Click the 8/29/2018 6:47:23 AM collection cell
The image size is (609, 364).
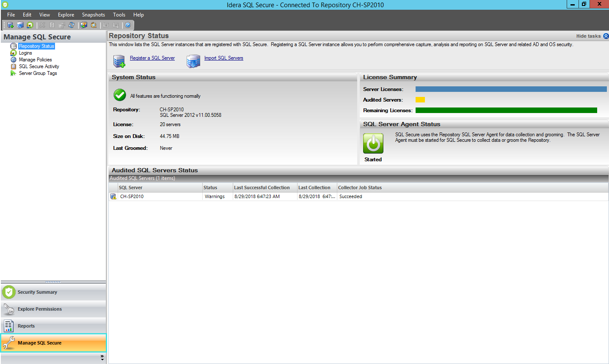point(265,196)
